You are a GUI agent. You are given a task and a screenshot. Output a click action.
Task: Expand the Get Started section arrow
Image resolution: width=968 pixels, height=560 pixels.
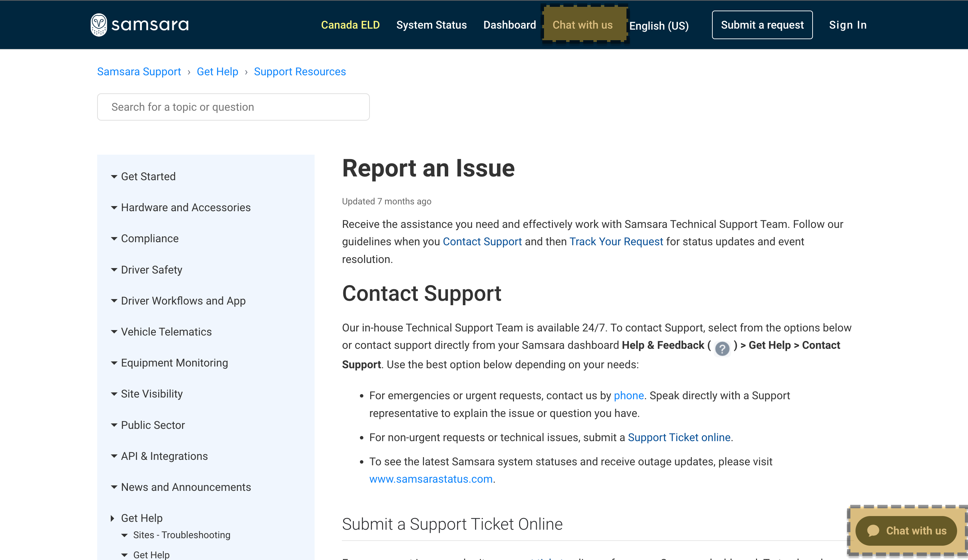[x=114, y=176]
